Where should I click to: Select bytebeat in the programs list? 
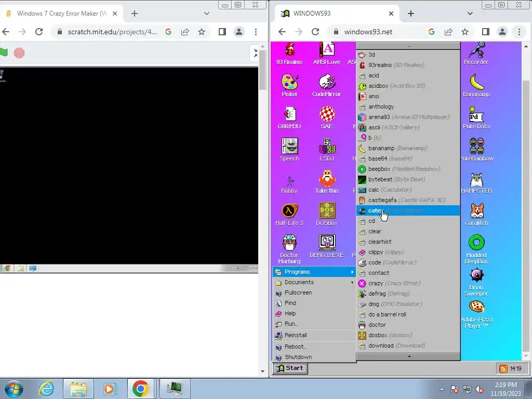pyautogui.click(x=408, y=179)
